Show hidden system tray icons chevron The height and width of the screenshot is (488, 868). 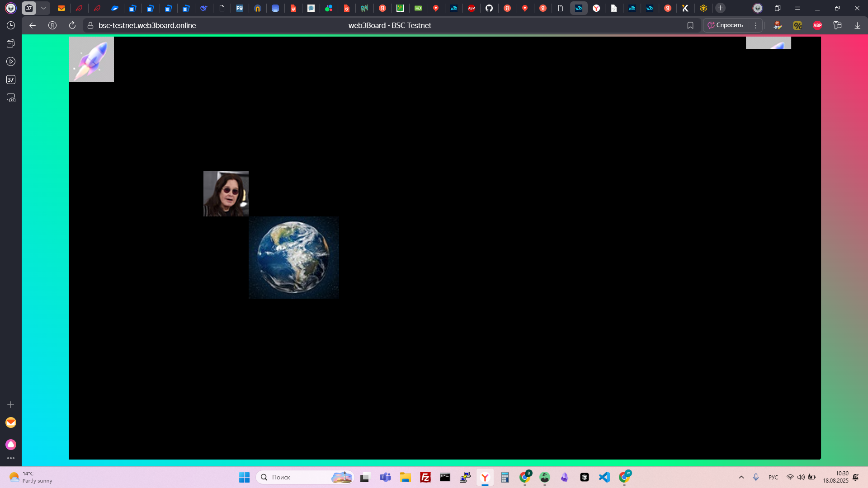[741, 477]
